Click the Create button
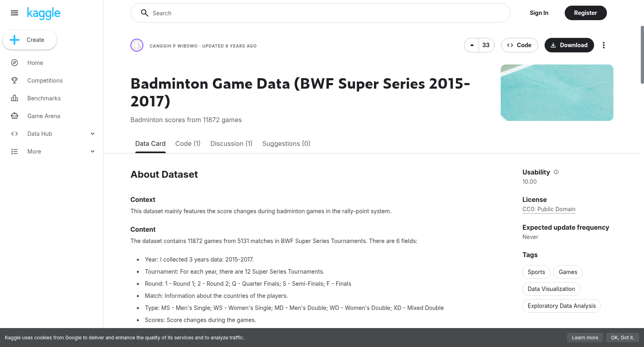The width and height of the screenshot is (644, 347). point(29,40)
